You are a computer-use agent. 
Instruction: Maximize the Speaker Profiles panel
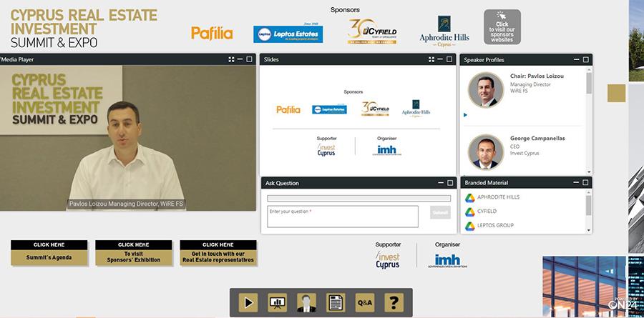click(x=586, y=59)
